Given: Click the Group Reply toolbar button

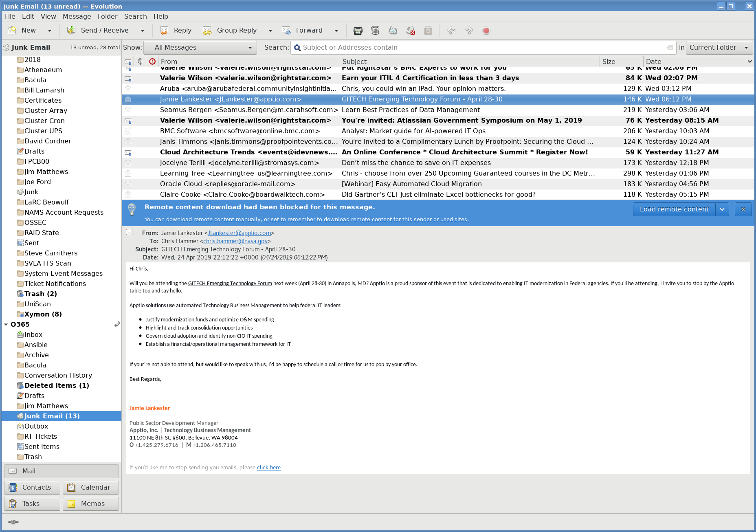Looking at the screenshot, I should click(230, 31).
